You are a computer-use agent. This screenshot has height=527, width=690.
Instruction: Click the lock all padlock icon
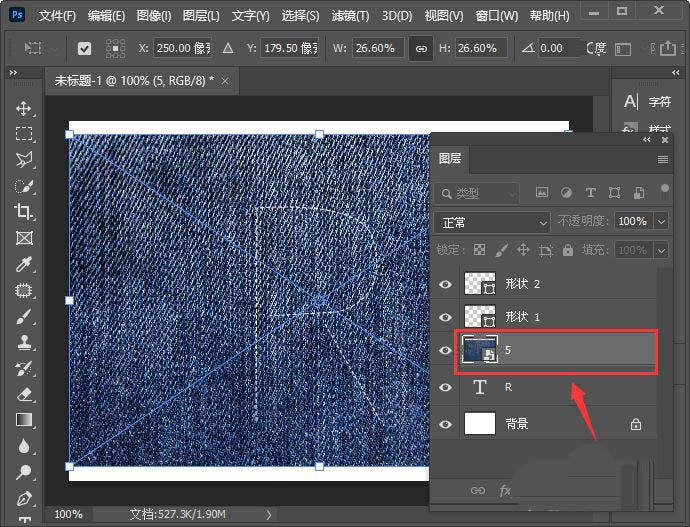[x=568, y=250]
